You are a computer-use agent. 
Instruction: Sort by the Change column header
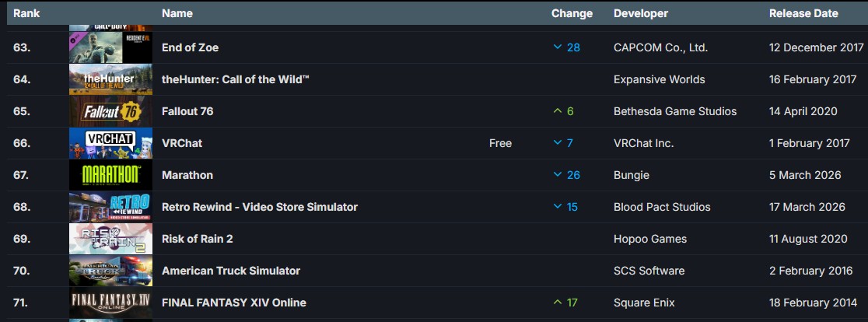[x=572, y=13]
